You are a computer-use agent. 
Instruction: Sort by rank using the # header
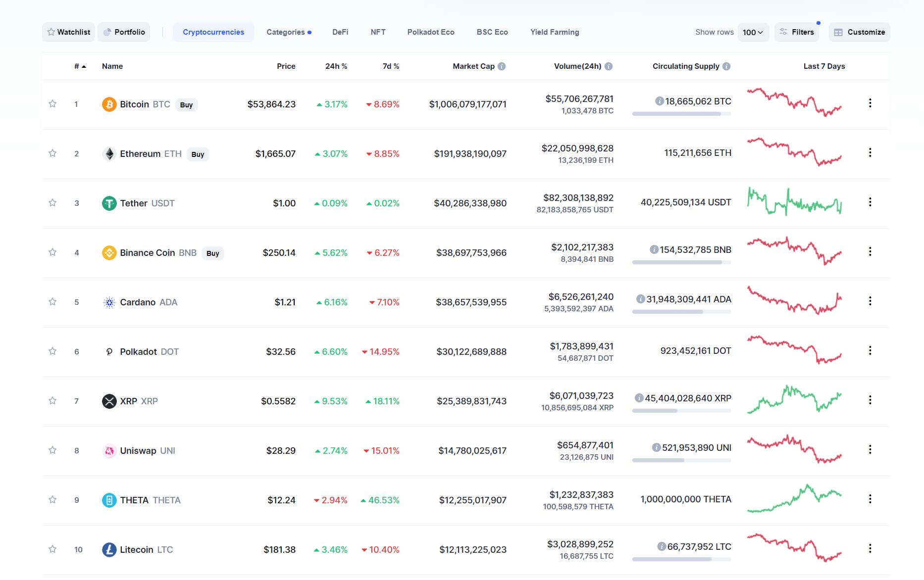pyautogui.click(x=80, y=66)
